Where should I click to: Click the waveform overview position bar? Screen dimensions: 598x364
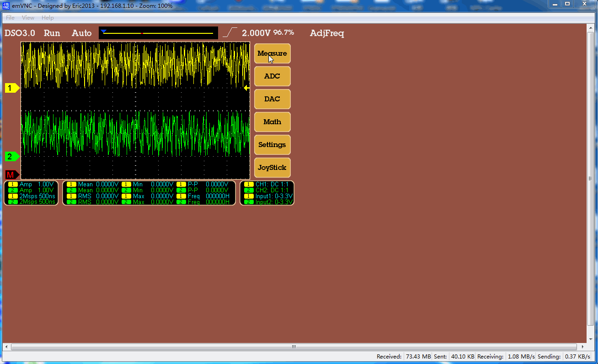click(x=158, y=33)
